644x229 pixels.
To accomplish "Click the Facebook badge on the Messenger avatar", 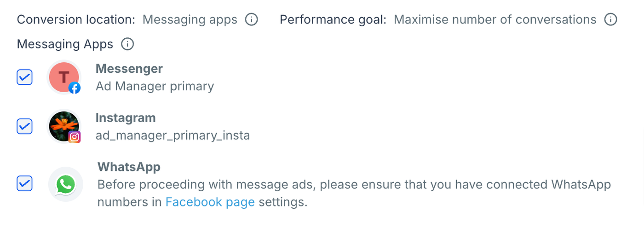I will (75, 88).
